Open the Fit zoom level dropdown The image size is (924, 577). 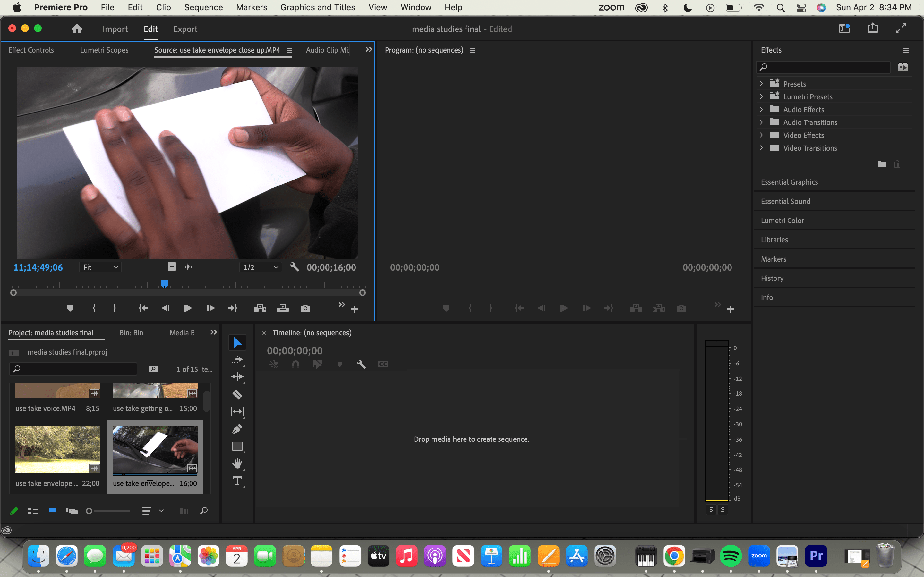point(100,267)
